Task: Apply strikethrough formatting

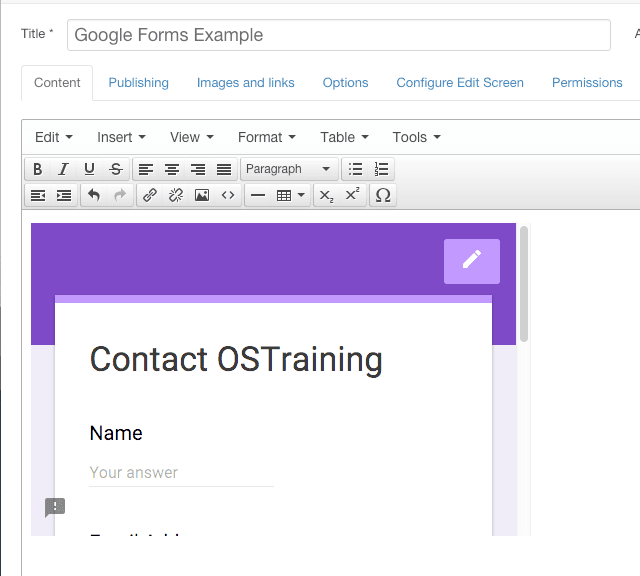Action: [116, 169]
